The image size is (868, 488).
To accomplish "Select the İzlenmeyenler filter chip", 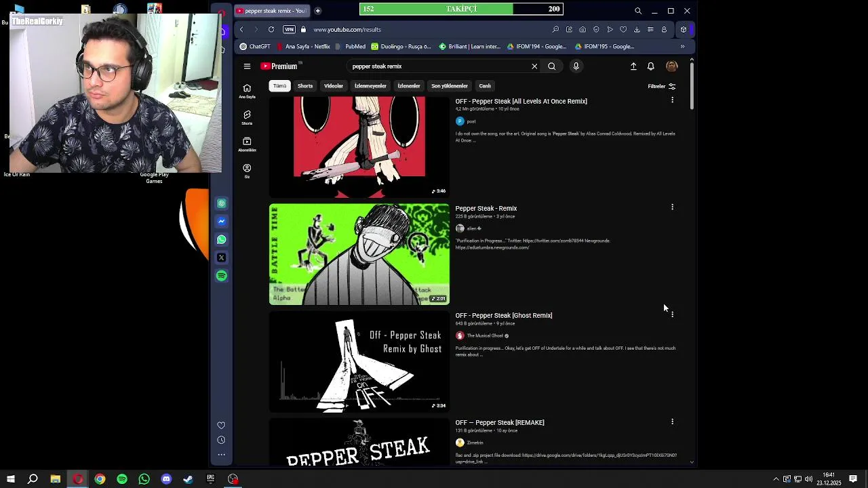I will pos(370,86).
